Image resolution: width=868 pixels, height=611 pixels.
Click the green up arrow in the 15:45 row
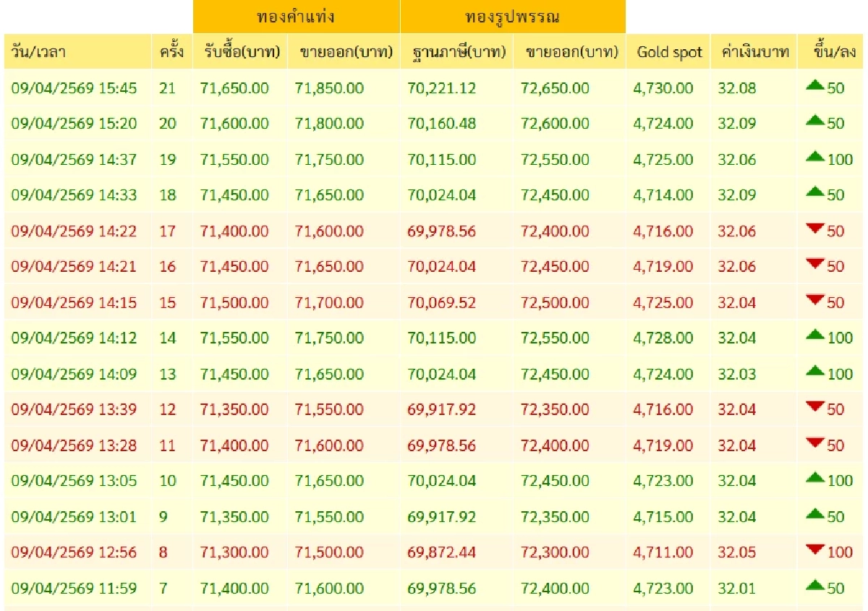pos(815,86)
